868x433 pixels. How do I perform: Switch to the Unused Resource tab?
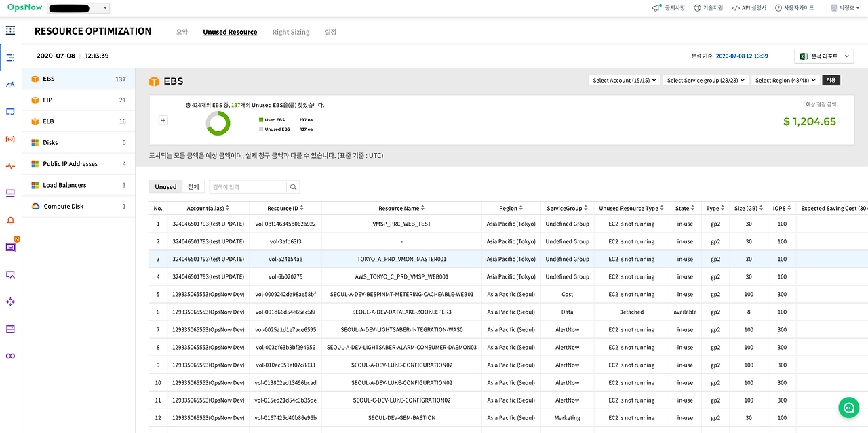230,32
